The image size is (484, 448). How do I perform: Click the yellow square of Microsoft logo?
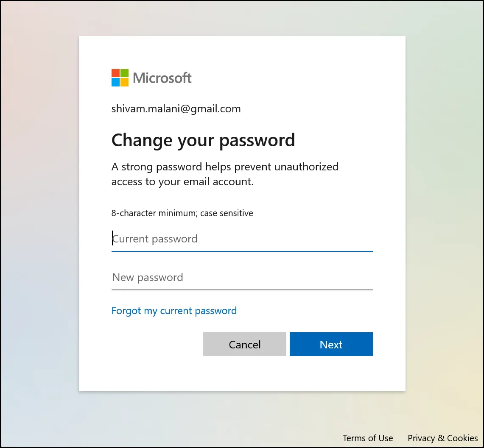(124, 82)
